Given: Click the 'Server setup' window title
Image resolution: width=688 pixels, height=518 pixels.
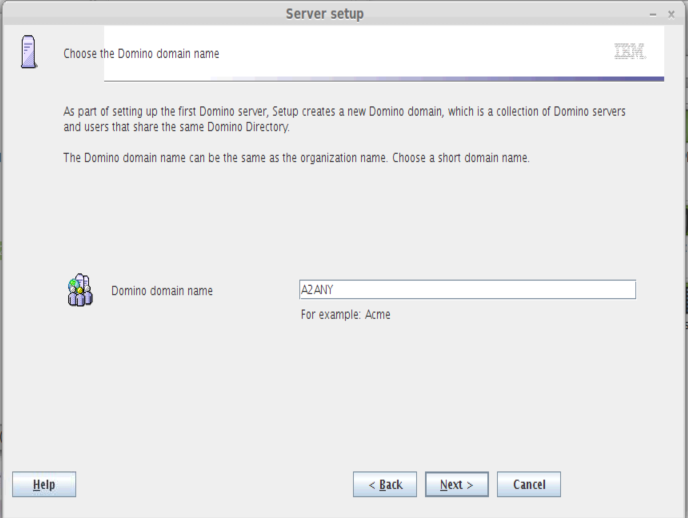Looking at the screenshot, I should pos(325,14).
